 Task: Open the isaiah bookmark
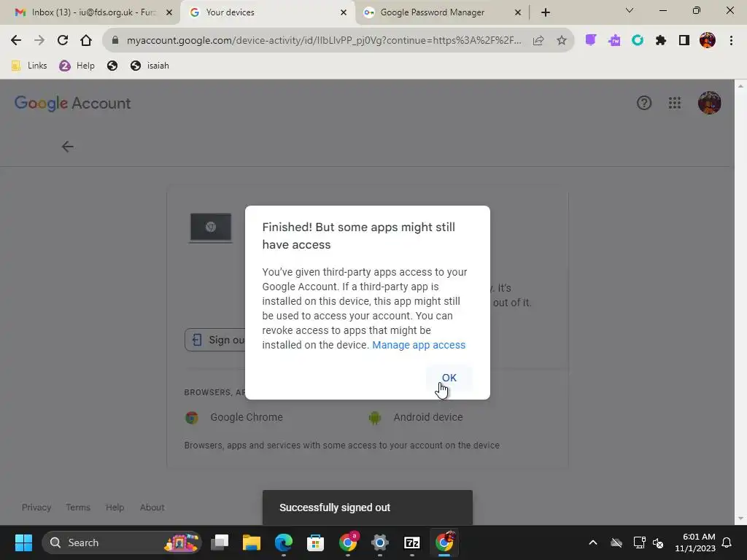click(150, 66)
